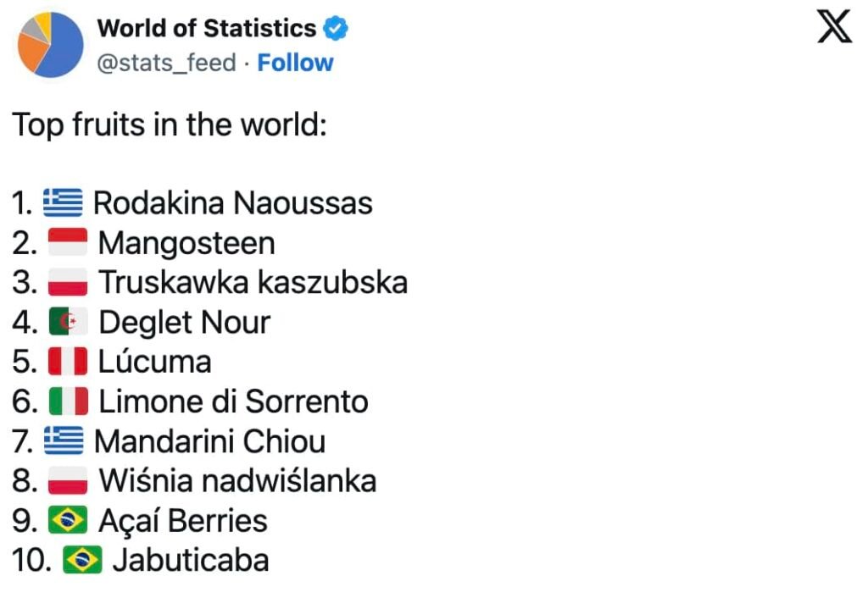Screen dimensions: 868x598
Task: Click the Greek flag beside Mandarini Chiou
Action: [64, 441]
